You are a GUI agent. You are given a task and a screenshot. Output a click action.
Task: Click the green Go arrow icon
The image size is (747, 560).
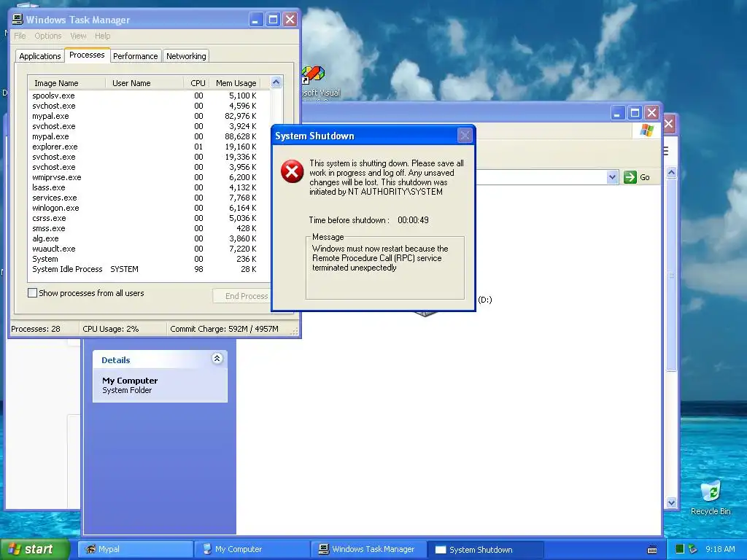[630, 177]
